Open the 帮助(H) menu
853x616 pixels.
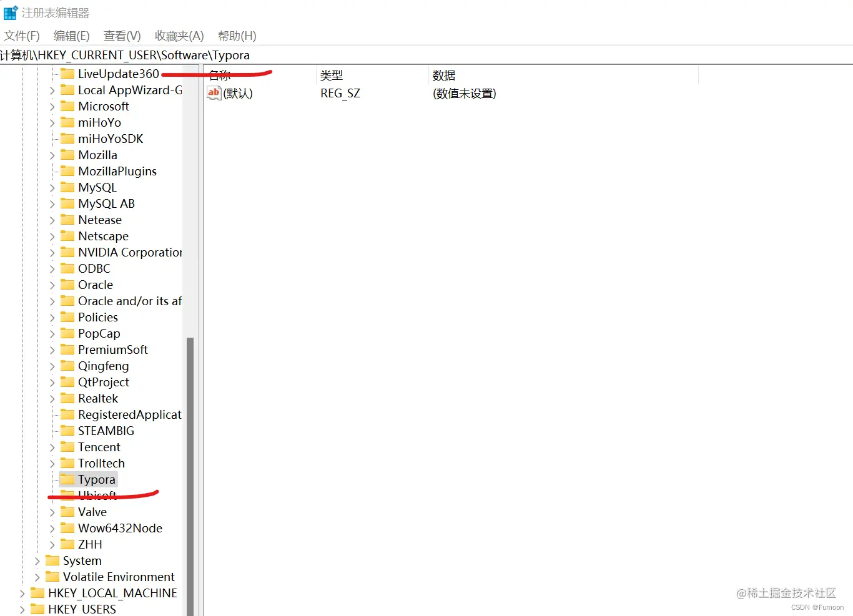click(237, 36)
